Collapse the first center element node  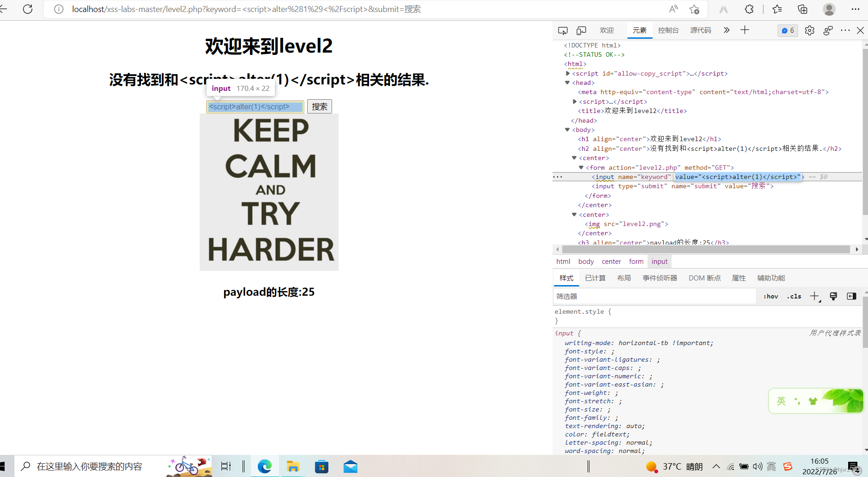pos(574,158)
